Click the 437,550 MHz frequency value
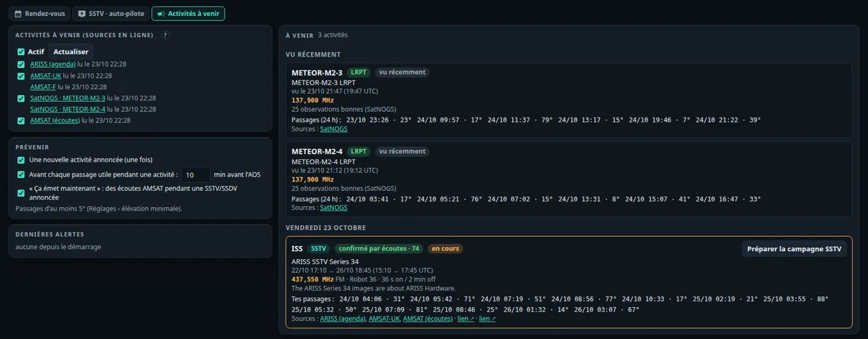This screenshot has height=339, width=868. 312,280
